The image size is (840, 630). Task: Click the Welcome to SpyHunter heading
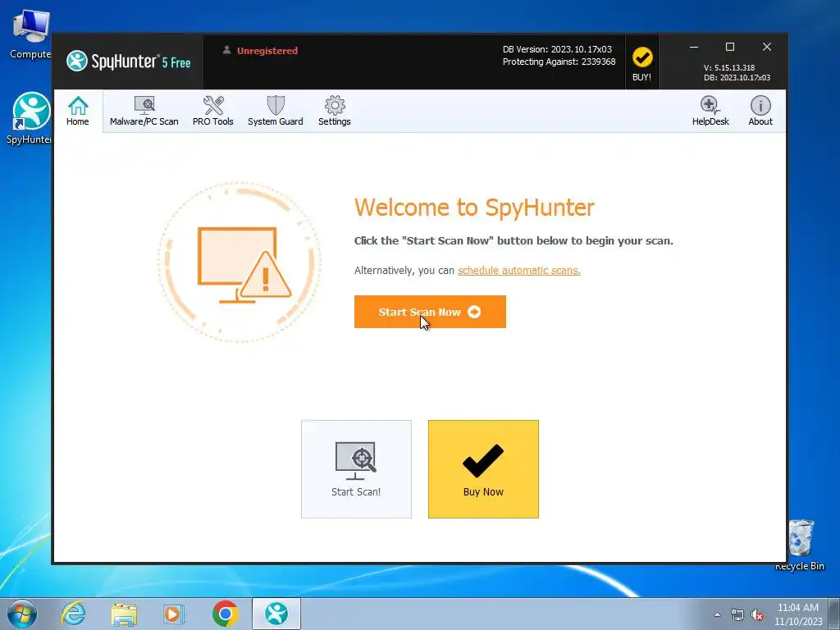(474, 208)
